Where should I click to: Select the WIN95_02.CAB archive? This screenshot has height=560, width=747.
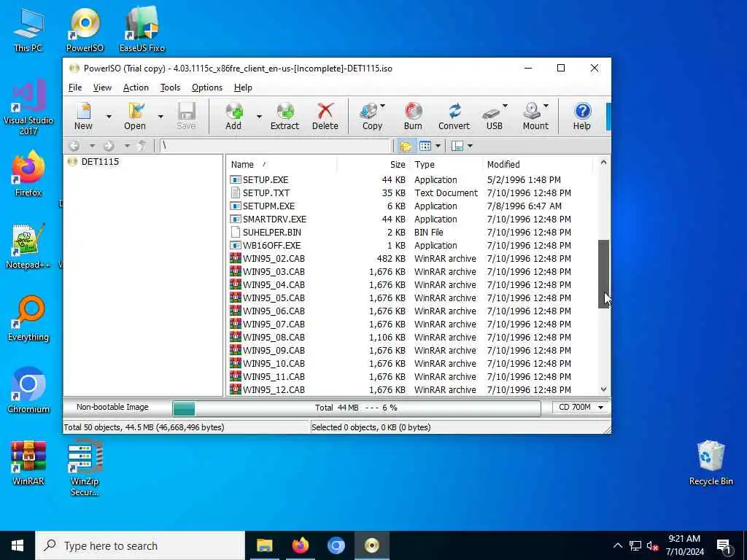coord(274,259)
